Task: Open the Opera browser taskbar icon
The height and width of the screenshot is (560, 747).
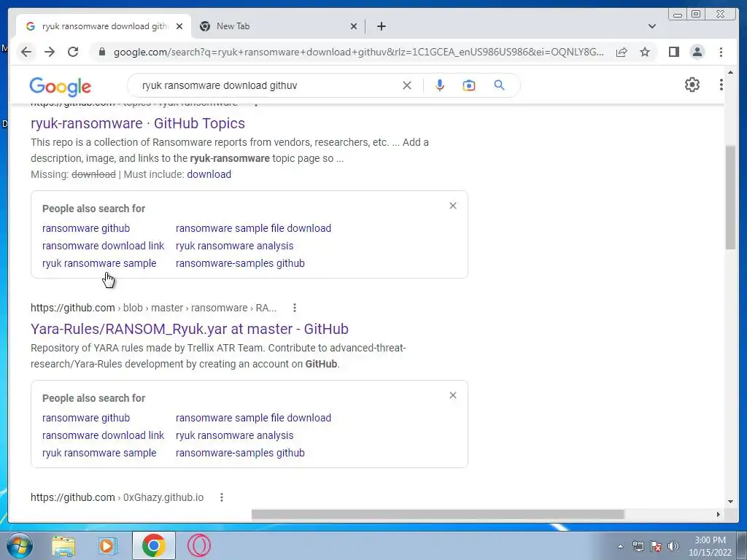Action: [x=198, y=545]
